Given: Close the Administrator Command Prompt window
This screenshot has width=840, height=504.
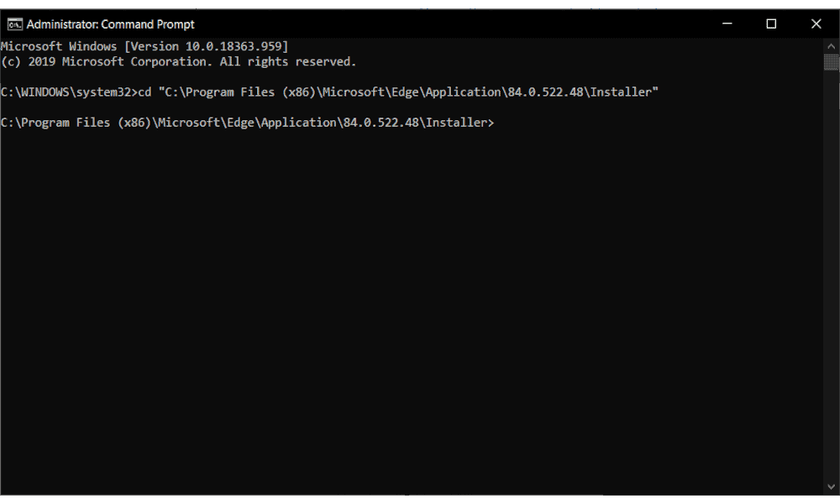Looking at the screenshot, I should [816, 24].
